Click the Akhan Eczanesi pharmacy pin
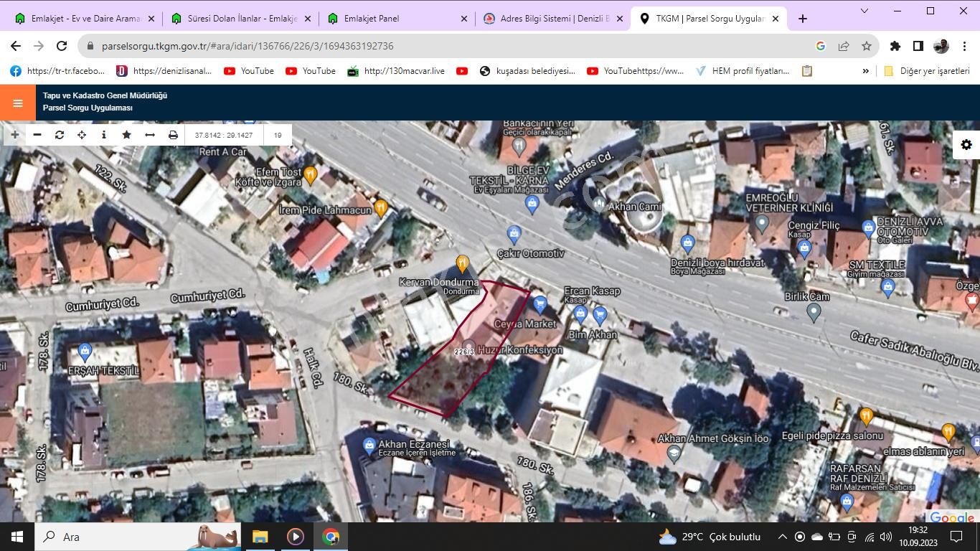The width and height of the screenshot is (980, 551). pos(369,446)
